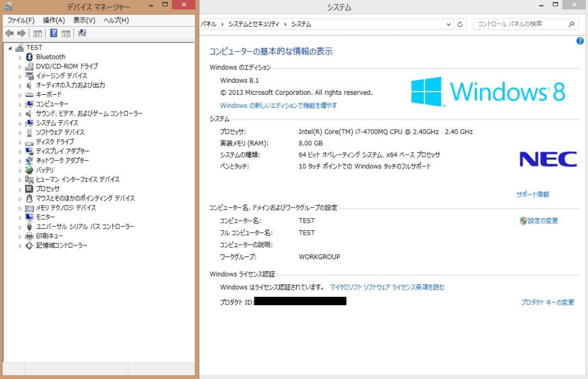
Task: Expand the サウンド、ビデオ、およびゲーム コントローラー node
Action: (20, 114)
